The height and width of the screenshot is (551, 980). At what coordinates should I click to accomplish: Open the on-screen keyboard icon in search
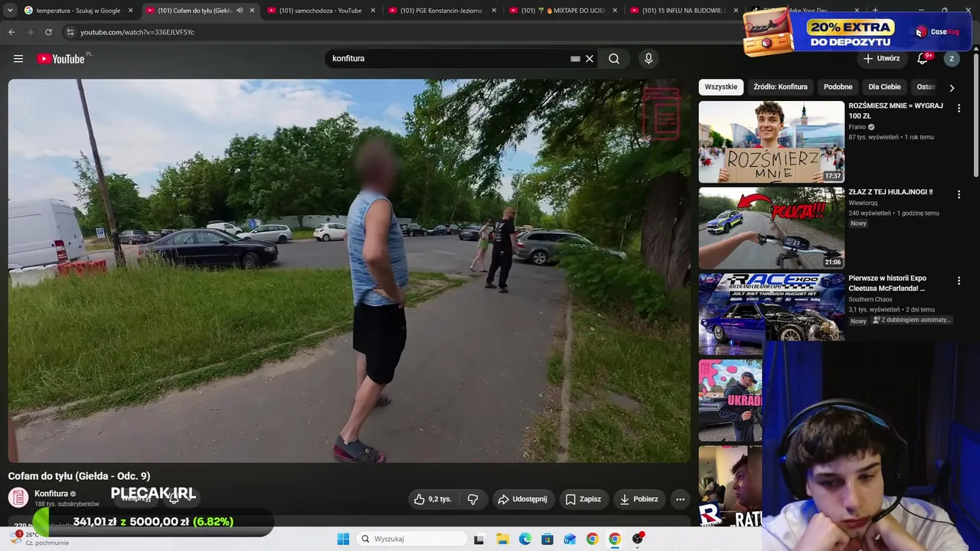point(575,59)
